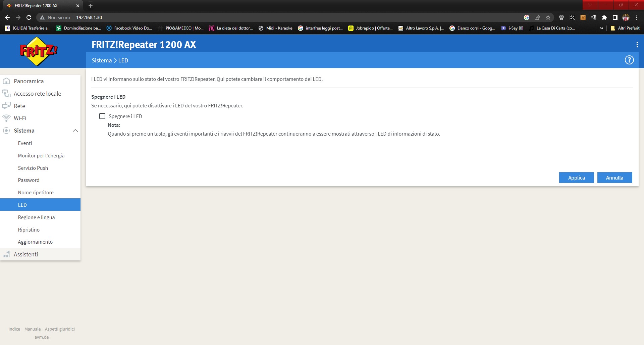Click the Annulla button

pyautogui.click(x=614, y=178)
